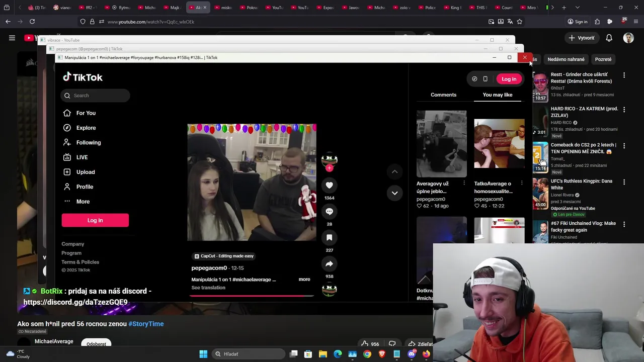Like the TikTok video with the heart icon
Screen dimensions: 644x362
pyautogui.click(x=329, y=186)
